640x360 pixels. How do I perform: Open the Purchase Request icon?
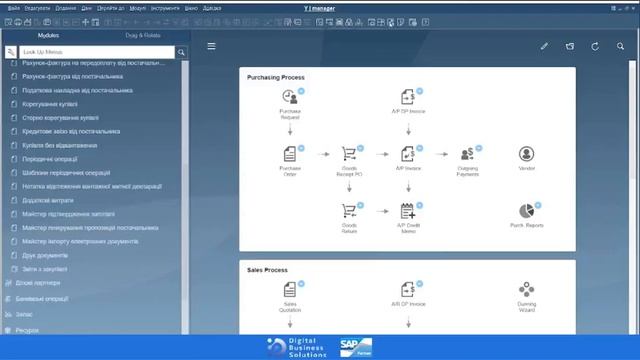pos(290,97)
